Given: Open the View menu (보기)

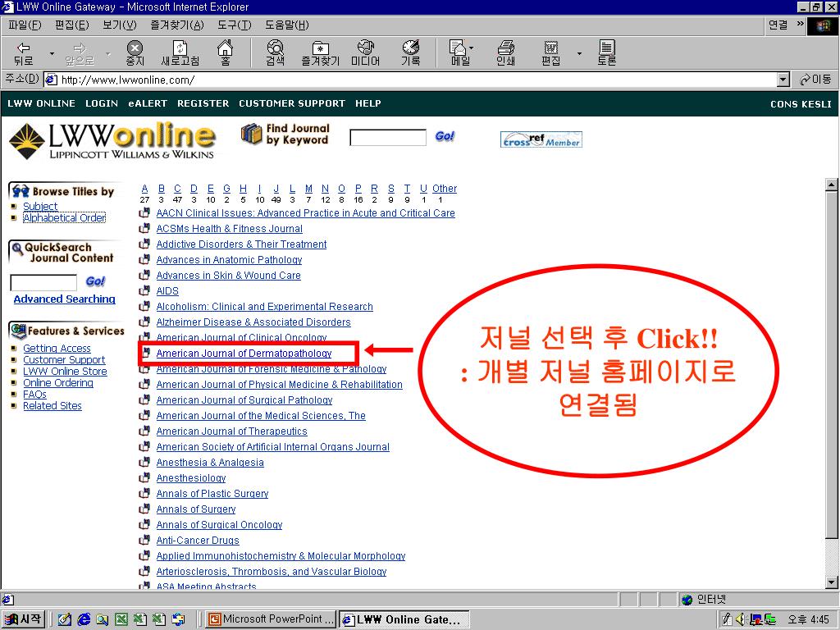Looking at the screenshot, I should (x=120, y=25).
